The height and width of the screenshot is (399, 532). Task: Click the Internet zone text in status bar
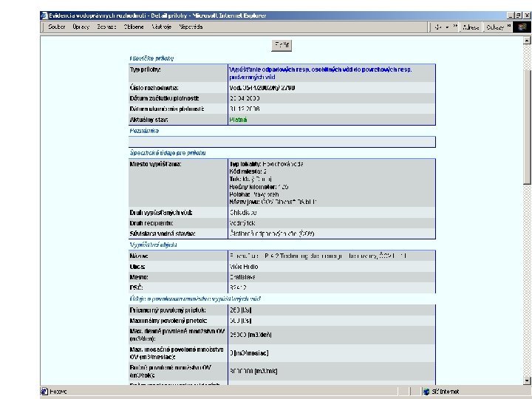[x=446, y=392]
